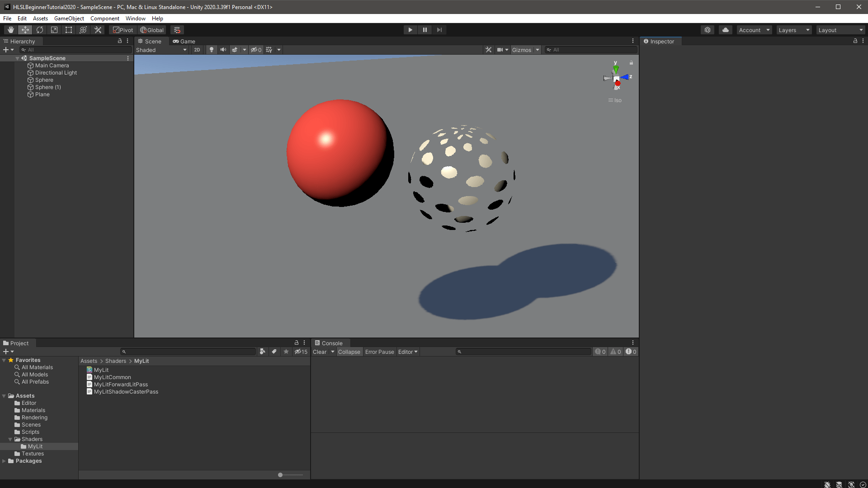Toggle the Gizmos button
Viewport: 868px width, 488px height.
(522, 50)
